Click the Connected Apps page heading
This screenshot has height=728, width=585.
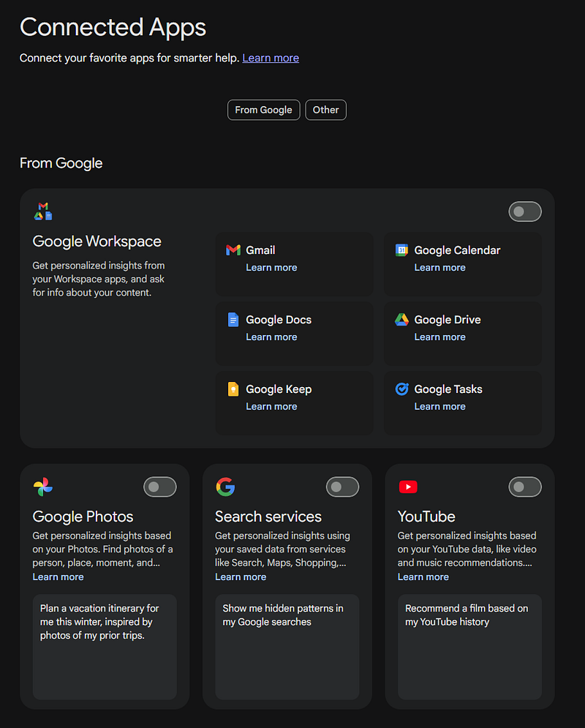[113, 27]
